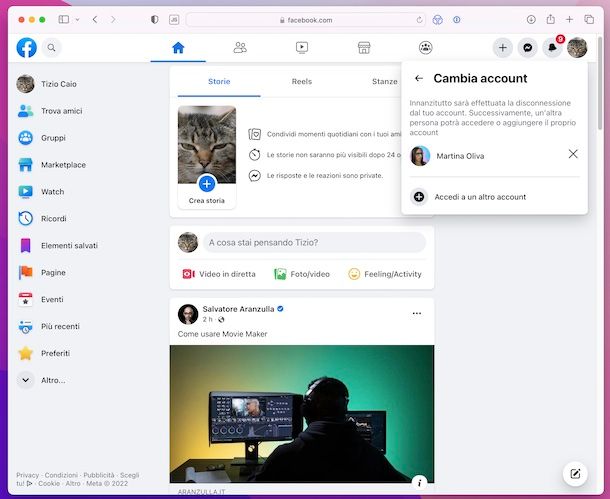Switch to the Stanze tab
Image resolution: width=610 pixels, height=499 pixels.
point(384,82)
